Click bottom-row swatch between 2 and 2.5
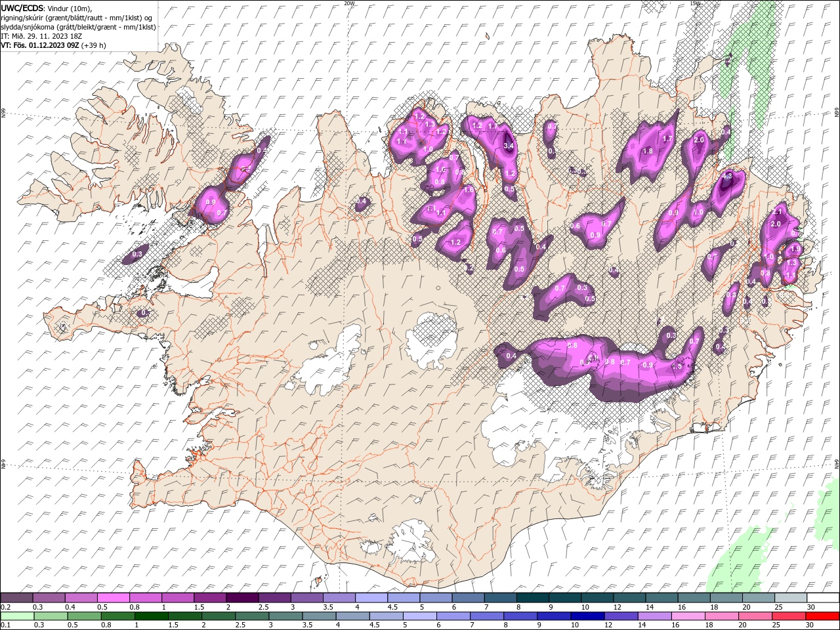This screenshot has width=840, height=630. click(219, 616)
